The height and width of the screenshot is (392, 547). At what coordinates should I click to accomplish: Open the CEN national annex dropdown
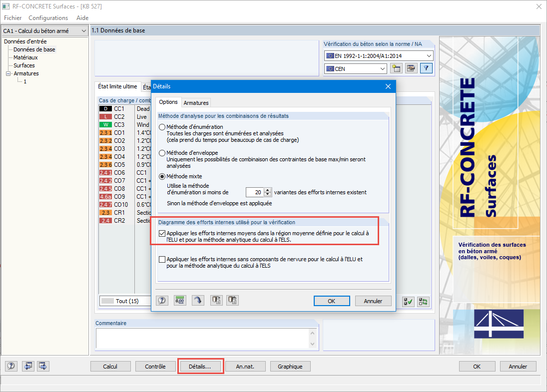tap(356, 69)
